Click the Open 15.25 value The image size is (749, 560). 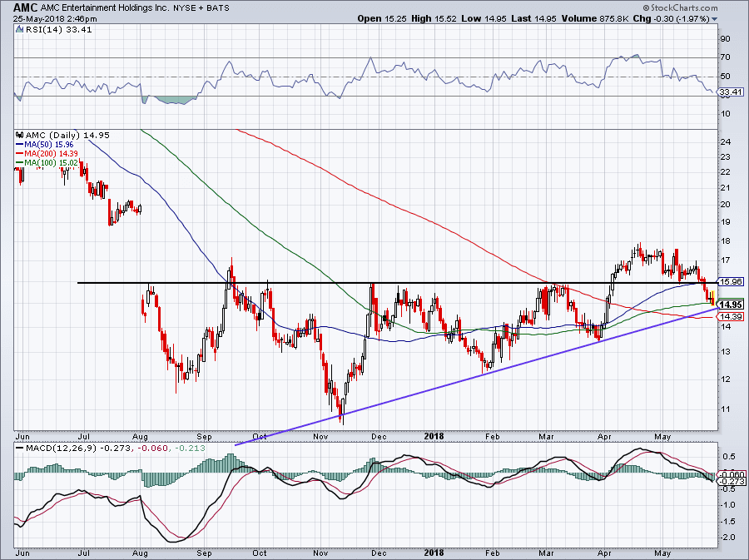tap(380, 18)
